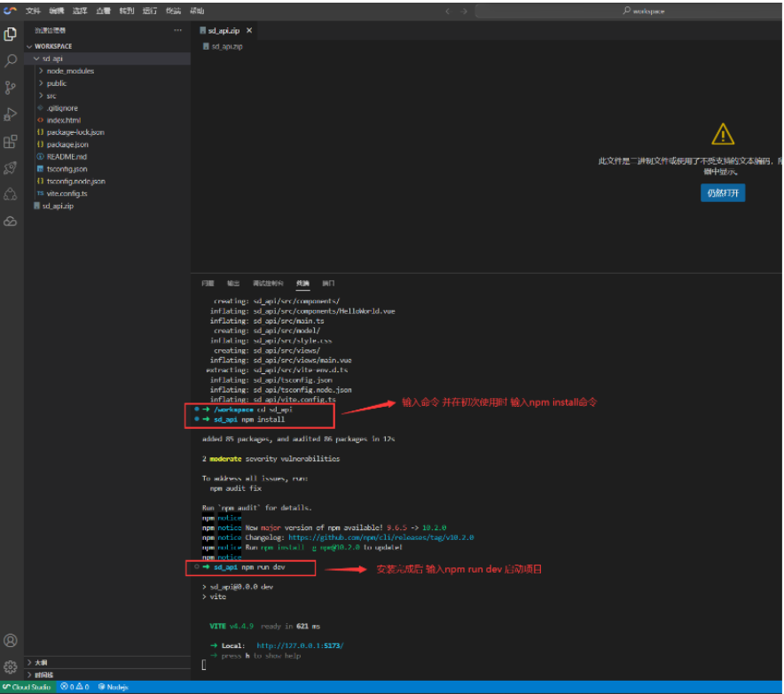Screen dimensions: 784x694
Task: Open the 运行 menu
Action: coord(150,11)
